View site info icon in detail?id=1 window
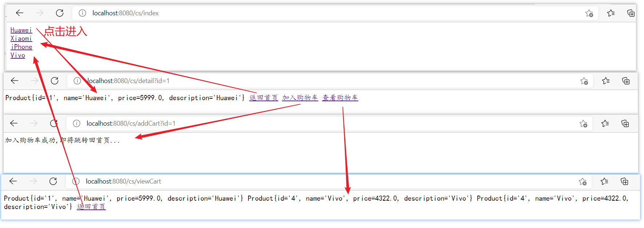644x228 pixels. (77, 81)
